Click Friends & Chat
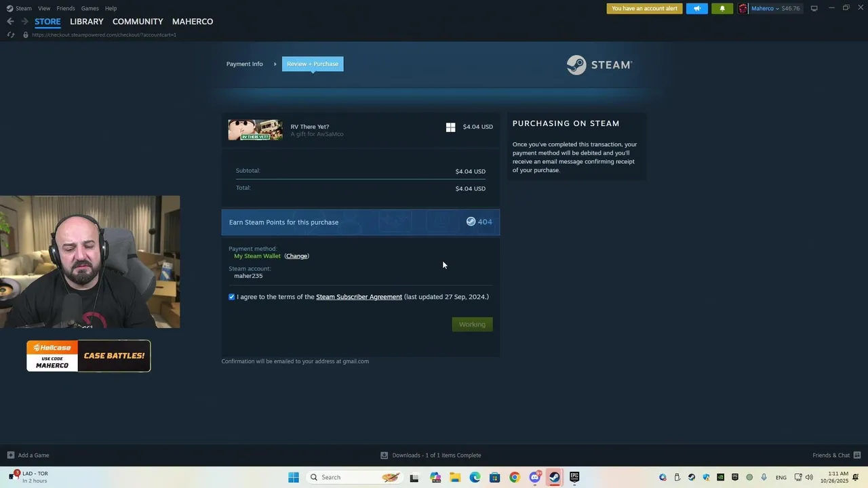868x488 pixels. (x=831, y=455)
